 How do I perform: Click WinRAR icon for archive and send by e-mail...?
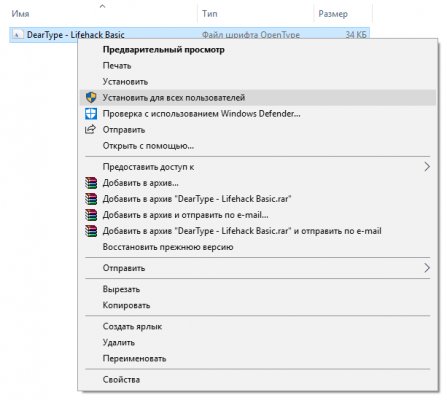[91, 215]
